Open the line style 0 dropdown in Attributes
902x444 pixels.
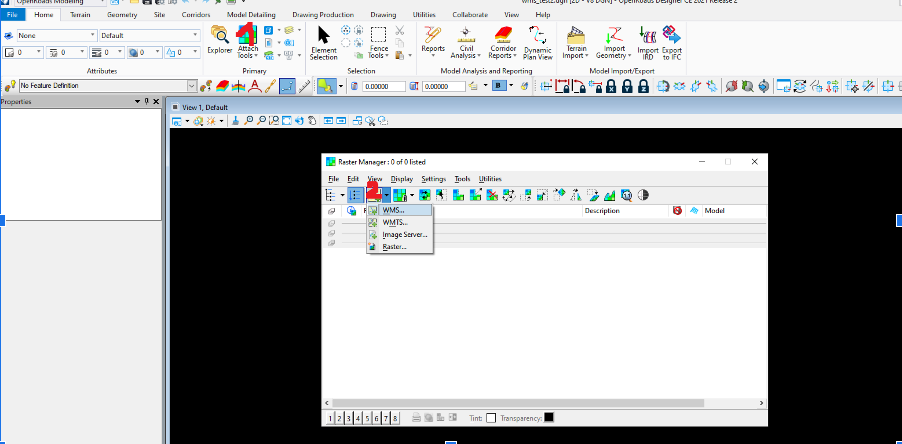(67, 52)
